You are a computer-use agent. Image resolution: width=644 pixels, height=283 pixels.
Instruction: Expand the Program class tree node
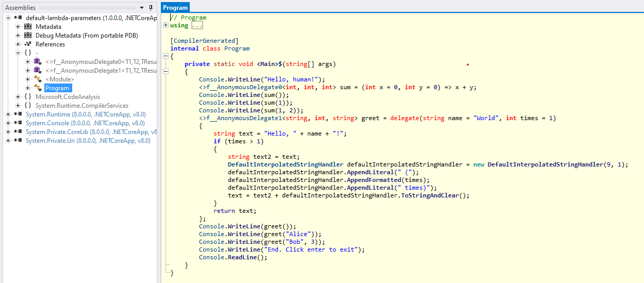[28, 88]
